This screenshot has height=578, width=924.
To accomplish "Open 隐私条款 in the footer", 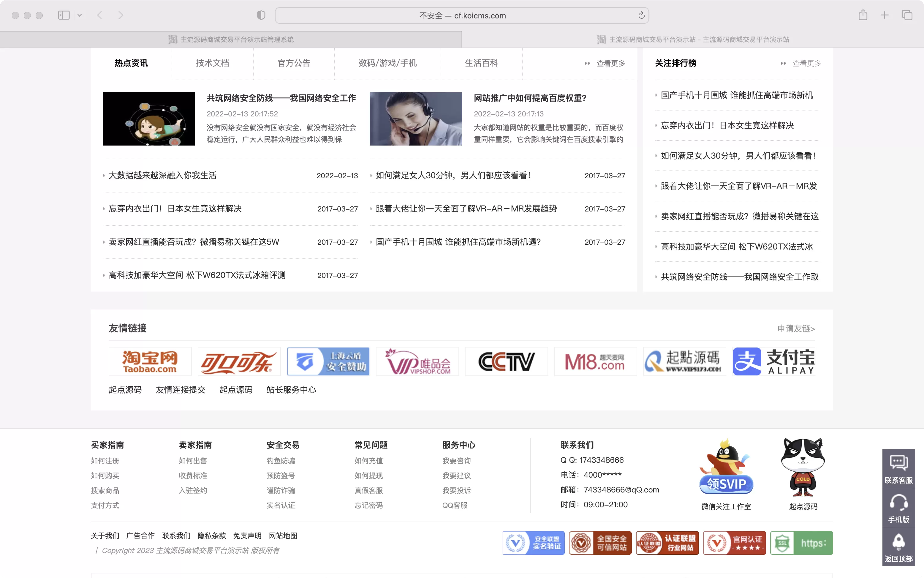I will (x=212, y=536).
